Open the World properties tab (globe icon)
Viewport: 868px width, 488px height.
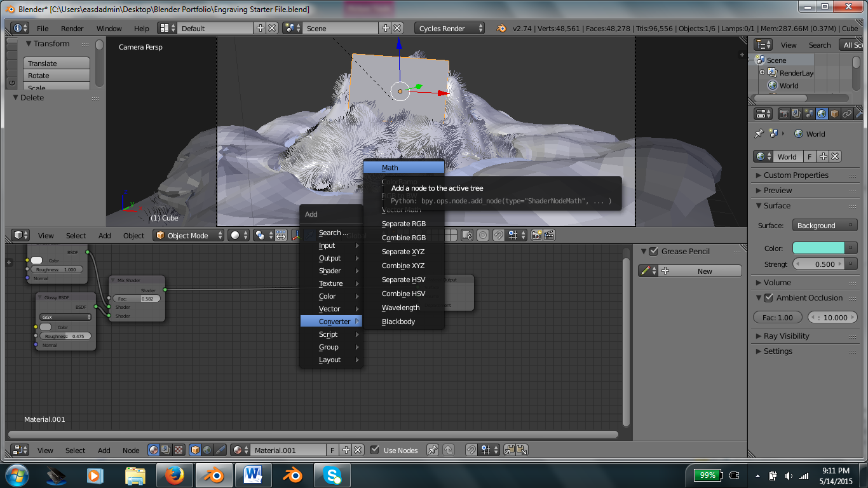click(x=822, y=114)
